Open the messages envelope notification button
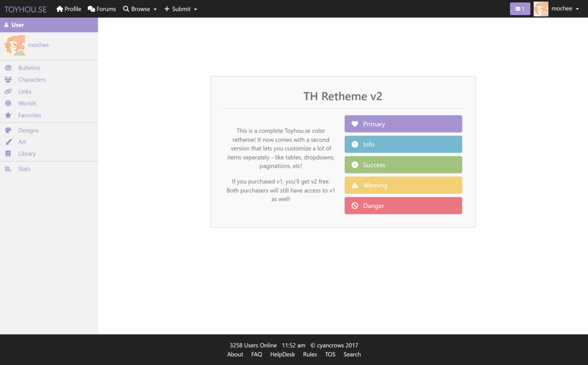This screenshot has width=588, height=365. (x=520, y=9)
